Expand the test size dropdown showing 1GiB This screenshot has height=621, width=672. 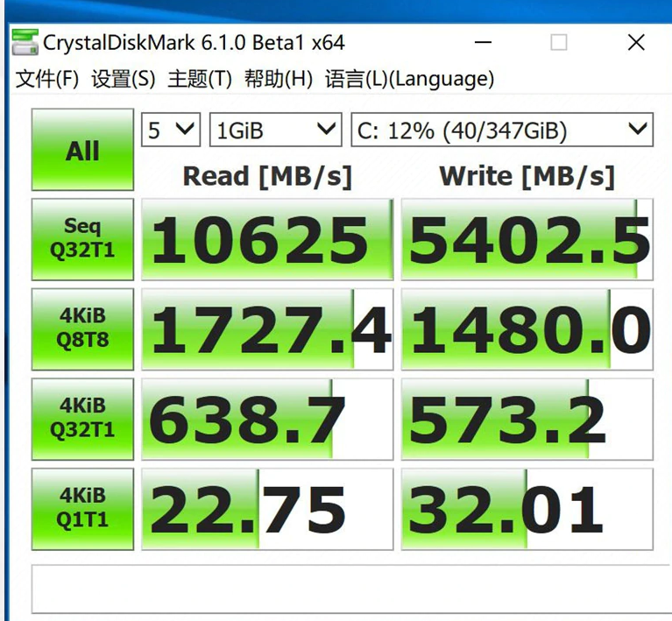coord(276,130)
